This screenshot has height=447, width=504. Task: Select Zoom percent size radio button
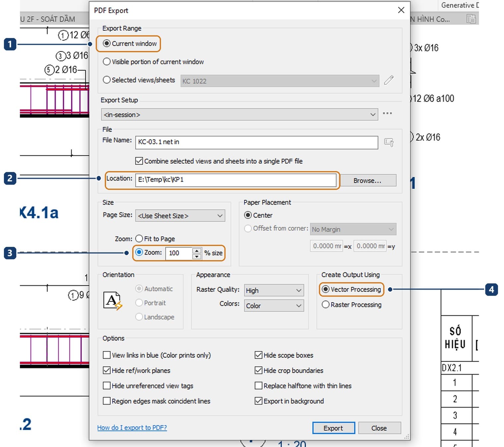click(139, 252)
